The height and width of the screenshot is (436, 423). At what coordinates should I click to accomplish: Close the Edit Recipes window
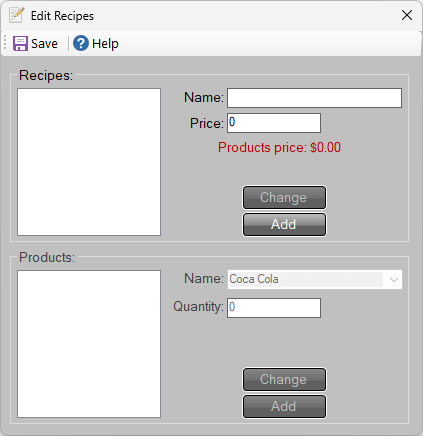407,15
